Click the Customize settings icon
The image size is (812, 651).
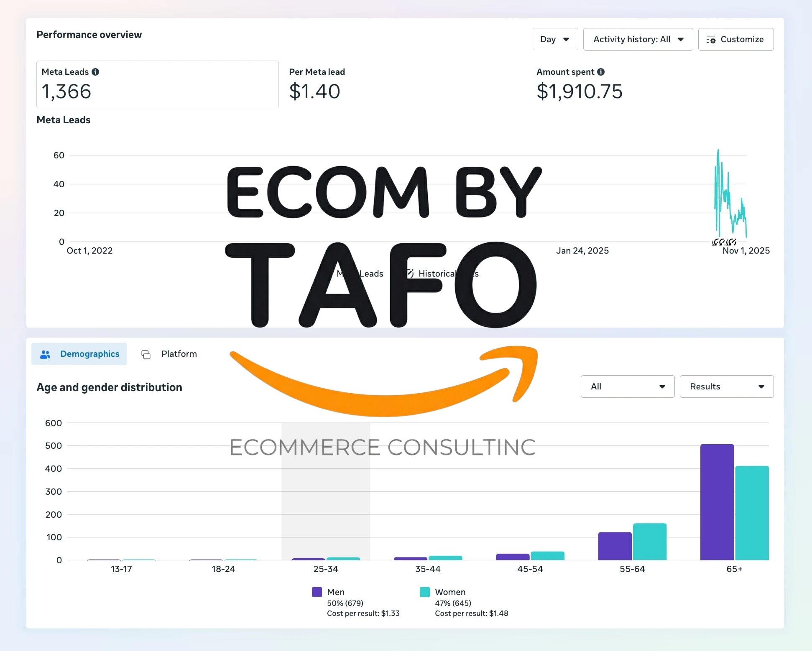tap(711, 40)
